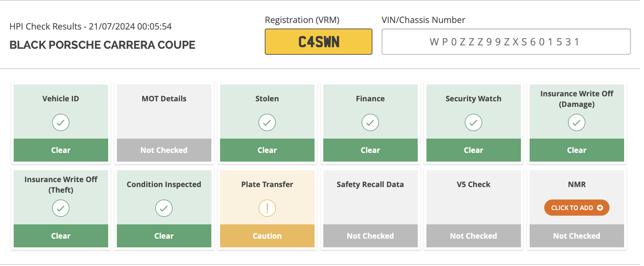Click the VIN/Chassis Number field

click(x=506, y=42)
